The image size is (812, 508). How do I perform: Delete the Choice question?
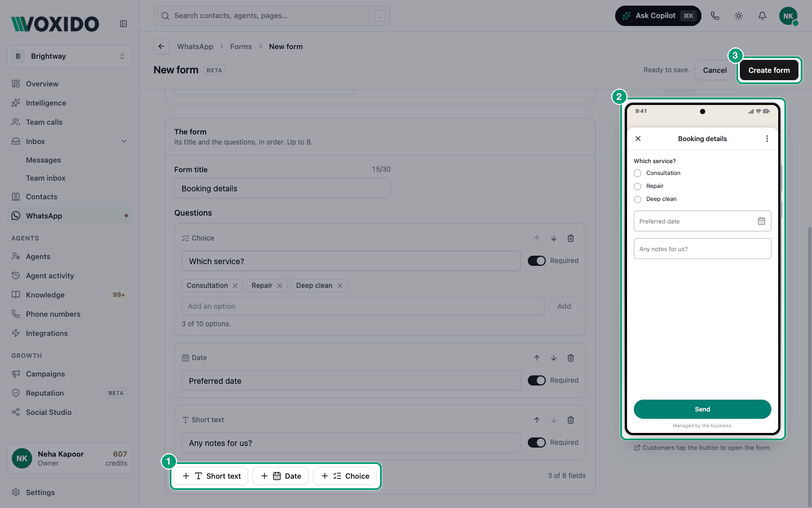coord(571,238)
